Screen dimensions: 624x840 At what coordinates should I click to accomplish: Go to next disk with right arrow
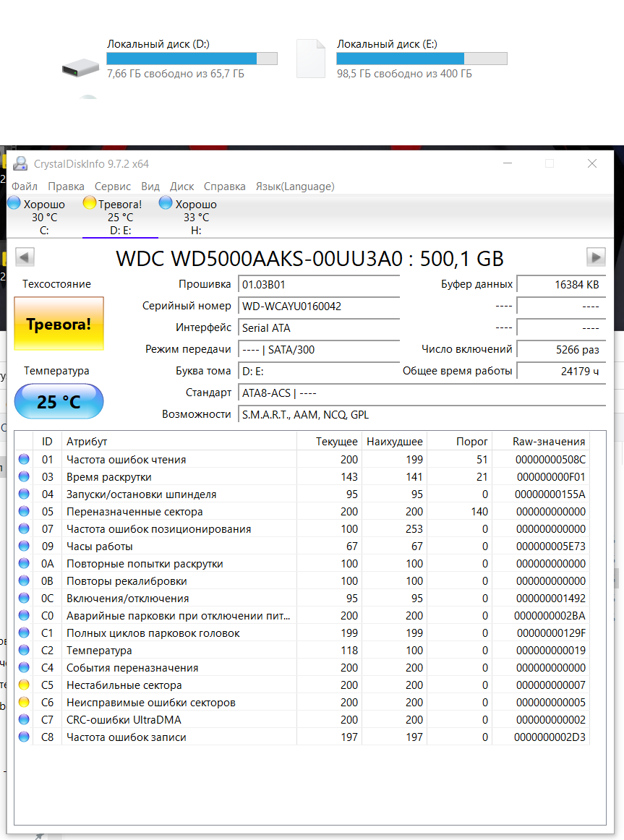point(596,257)
